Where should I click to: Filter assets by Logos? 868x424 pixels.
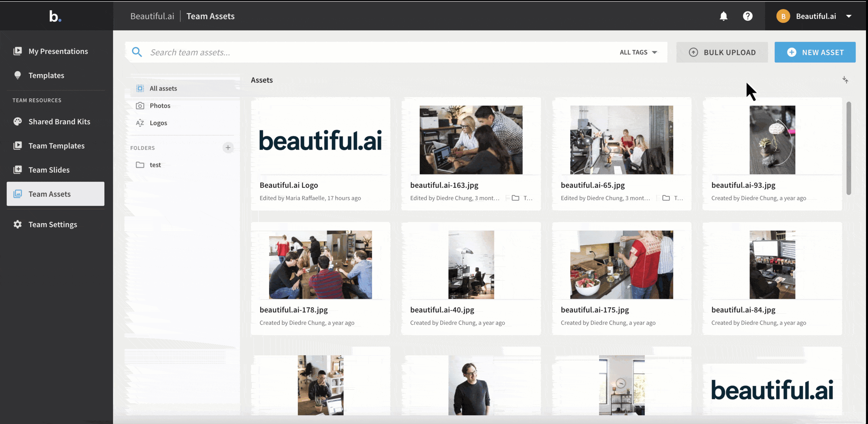(x=185, y=123)
